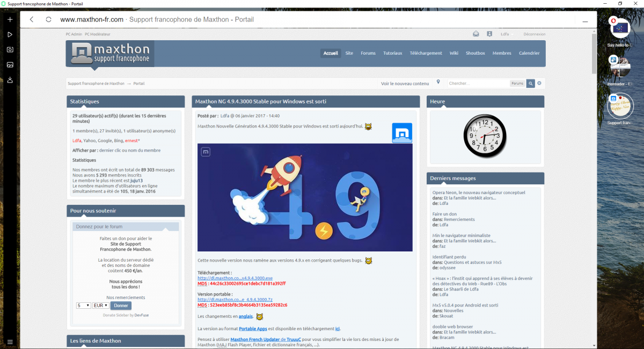Open the Forums navigation tab
The height and width of the screenshot is (349, 644).
coord(368,53)
